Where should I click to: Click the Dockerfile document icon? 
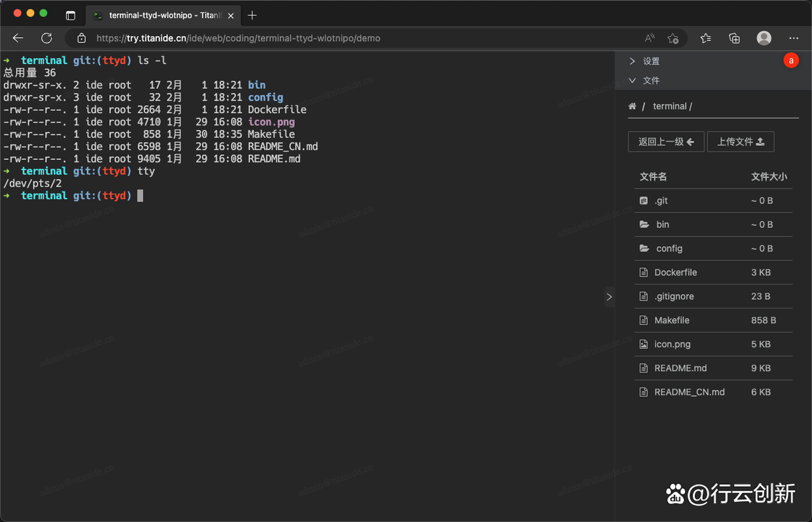point(643,272)
